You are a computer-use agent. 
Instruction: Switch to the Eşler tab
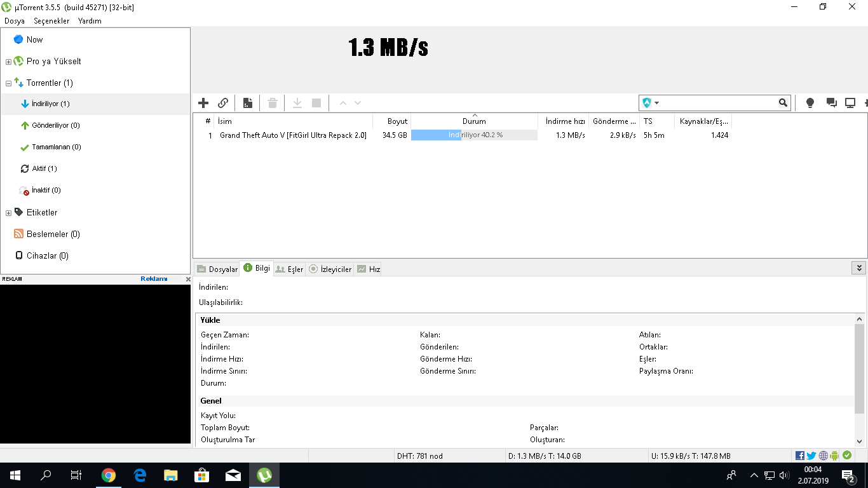coord(290,269)
